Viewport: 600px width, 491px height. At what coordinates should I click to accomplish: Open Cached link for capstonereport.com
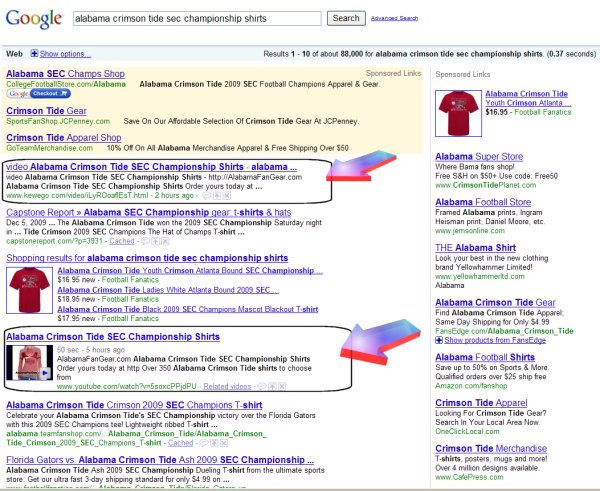pyautogui.click(x=122, y=241)
